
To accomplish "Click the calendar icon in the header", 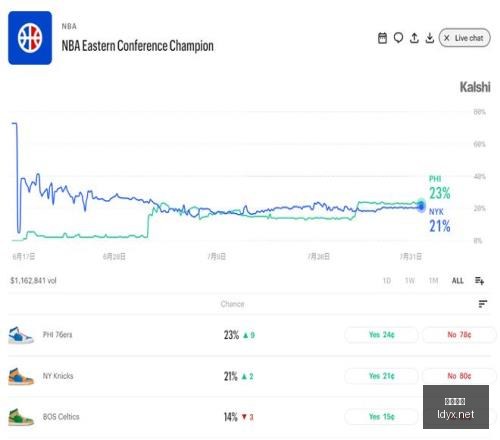I will click(382, 38).
